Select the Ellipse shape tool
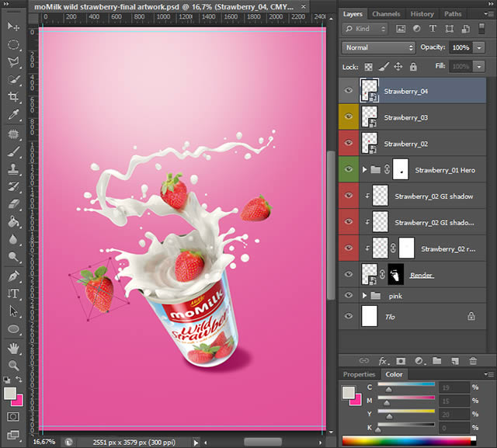497x448 pixels. (13, 329)
